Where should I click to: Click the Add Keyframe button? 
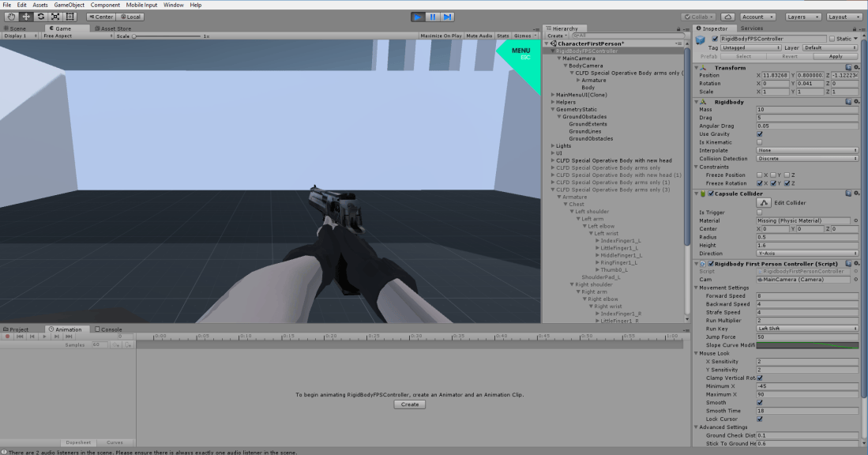(115, 345)
